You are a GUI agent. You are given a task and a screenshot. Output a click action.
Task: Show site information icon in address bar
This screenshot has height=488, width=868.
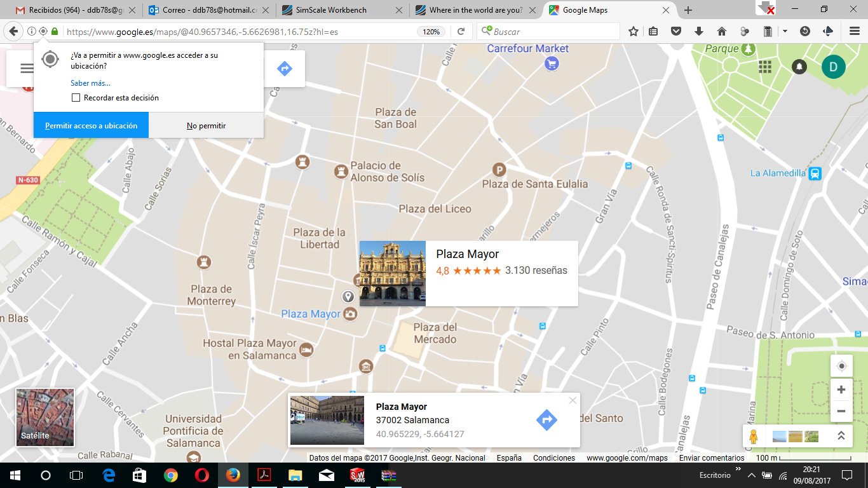[31, 31]
